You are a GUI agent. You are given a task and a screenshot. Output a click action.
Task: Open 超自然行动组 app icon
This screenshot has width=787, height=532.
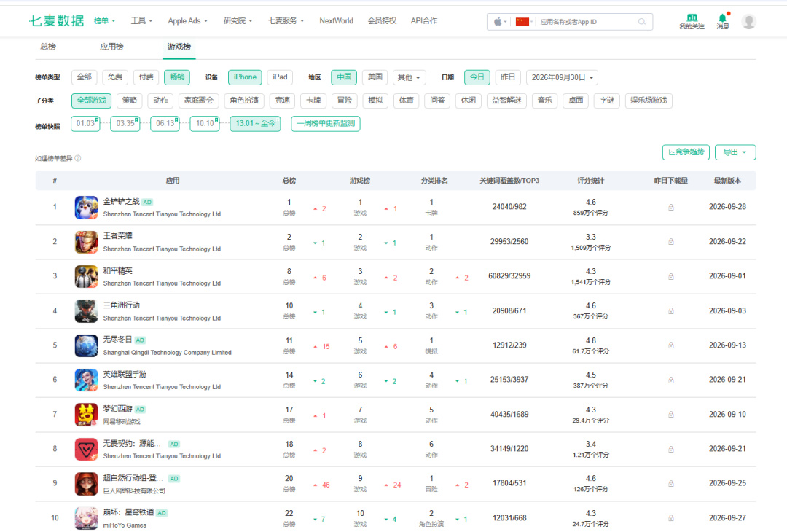pyautogui.click(x=86, y=484)
